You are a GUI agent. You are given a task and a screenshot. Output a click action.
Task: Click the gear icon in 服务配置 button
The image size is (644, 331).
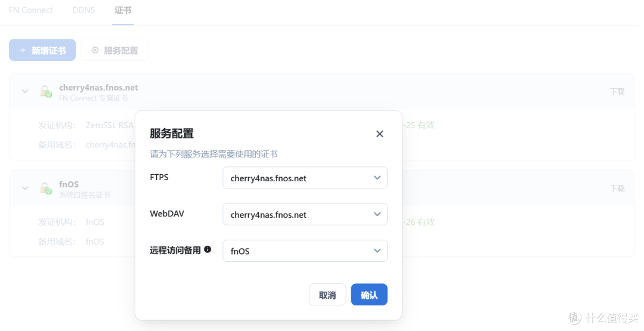coord(95,50)
